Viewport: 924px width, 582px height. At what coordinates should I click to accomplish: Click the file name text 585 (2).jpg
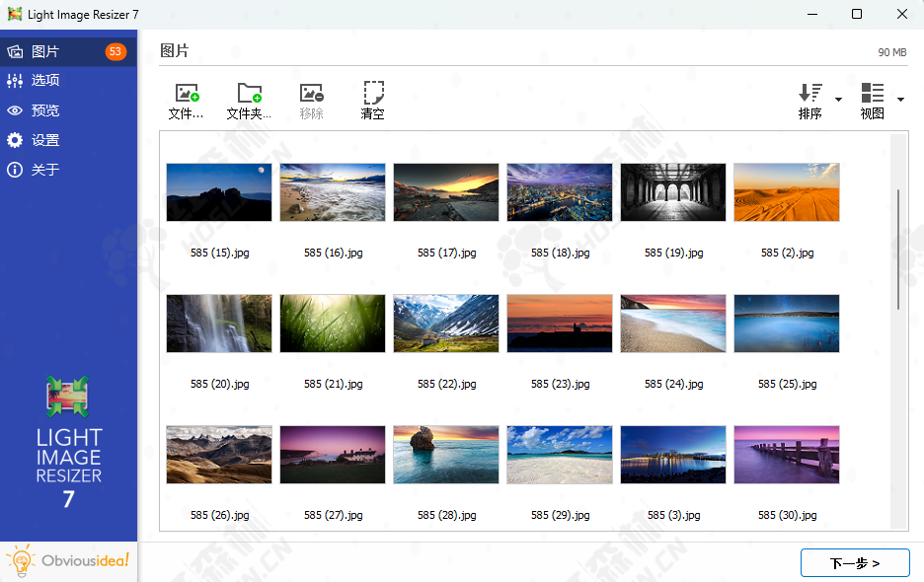point(788,253)
